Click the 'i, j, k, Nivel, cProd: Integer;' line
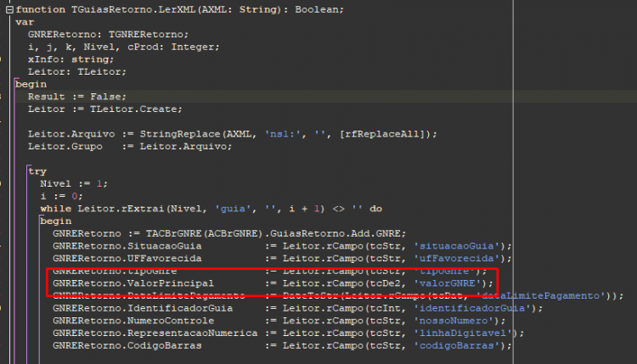 (123, 47)
